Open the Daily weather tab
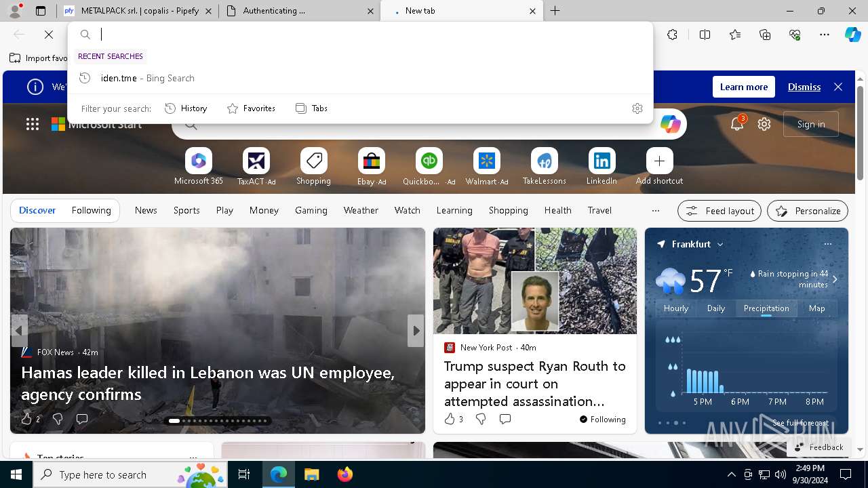This screenshot has height=488, width=868. tap(716, 308)
